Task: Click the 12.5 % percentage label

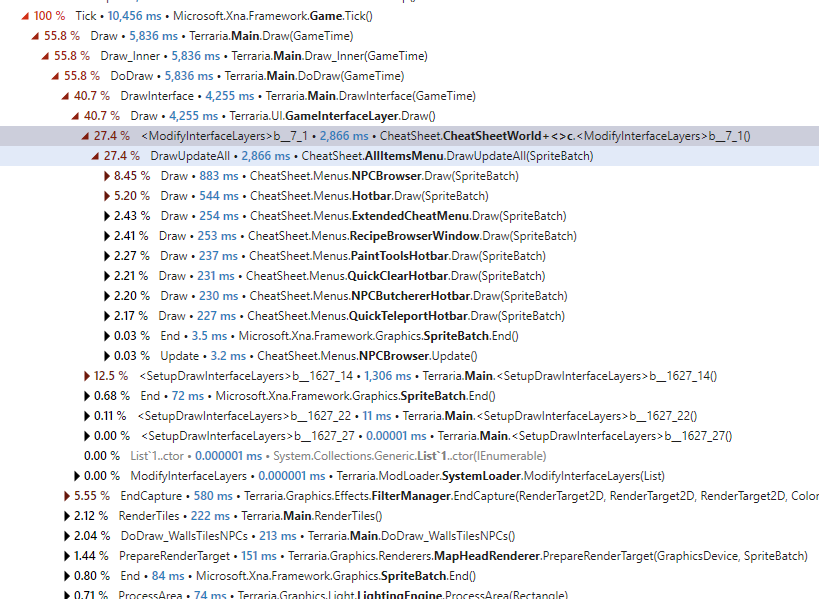Action: [111, 376]
